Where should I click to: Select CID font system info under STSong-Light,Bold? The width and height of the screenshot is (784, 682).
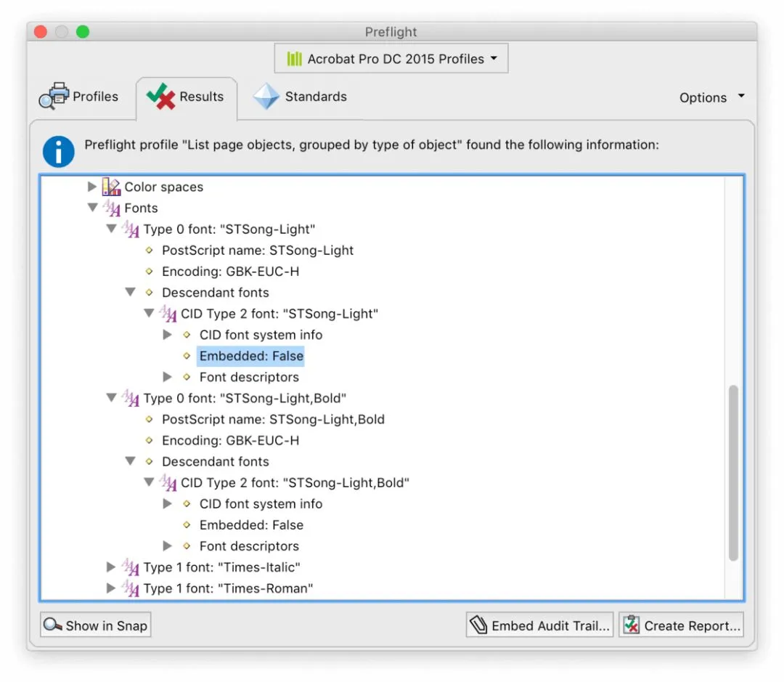click(x=261, y=504)
